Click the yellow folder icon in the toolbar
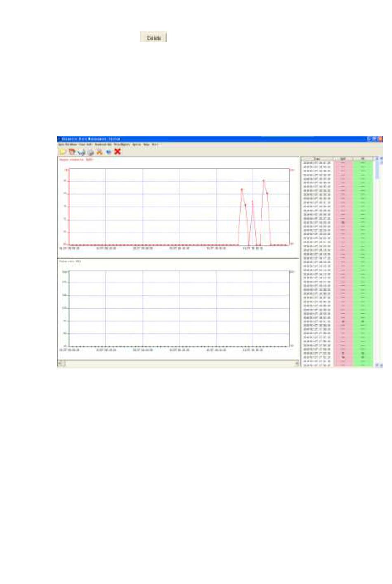 [63, 152]
